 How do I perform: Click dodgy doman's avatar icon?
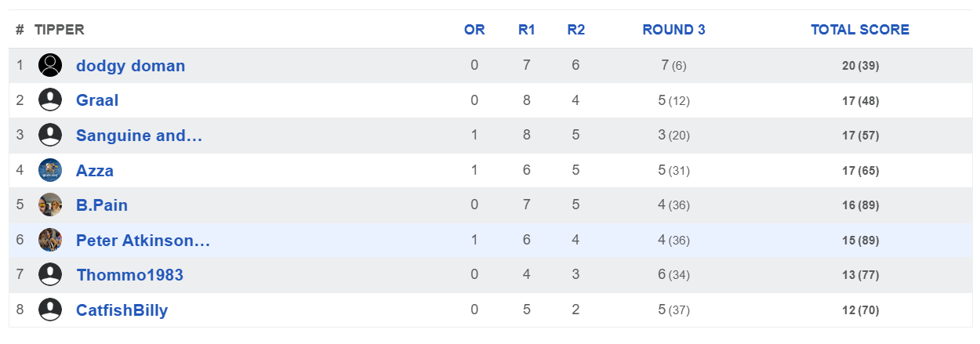(x=50, y=65)
